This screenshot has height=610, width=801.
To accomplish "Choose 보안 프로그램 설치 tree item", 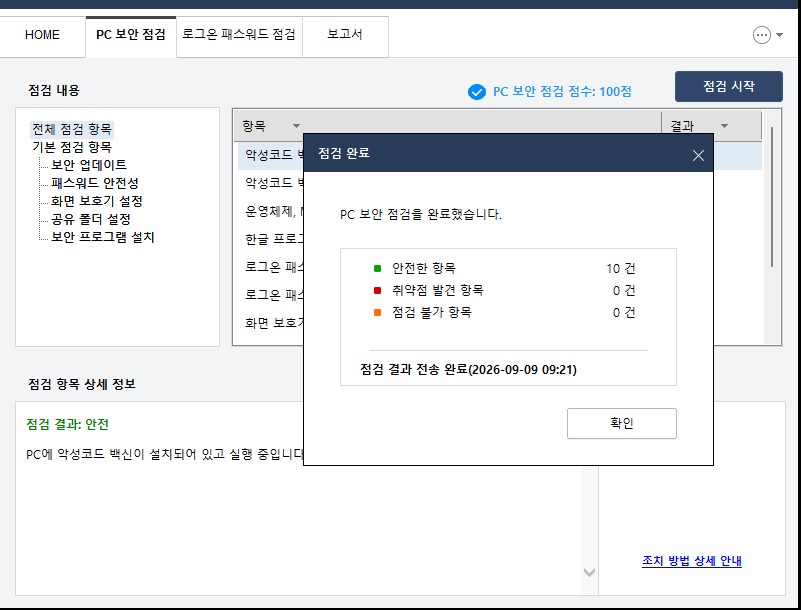I will pos(103,237).
